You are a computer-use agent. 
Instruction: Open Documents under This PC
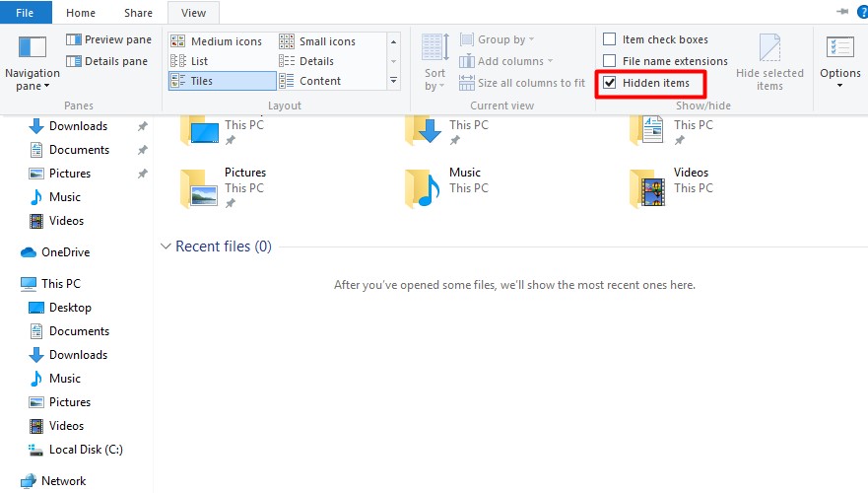[79, 331]
